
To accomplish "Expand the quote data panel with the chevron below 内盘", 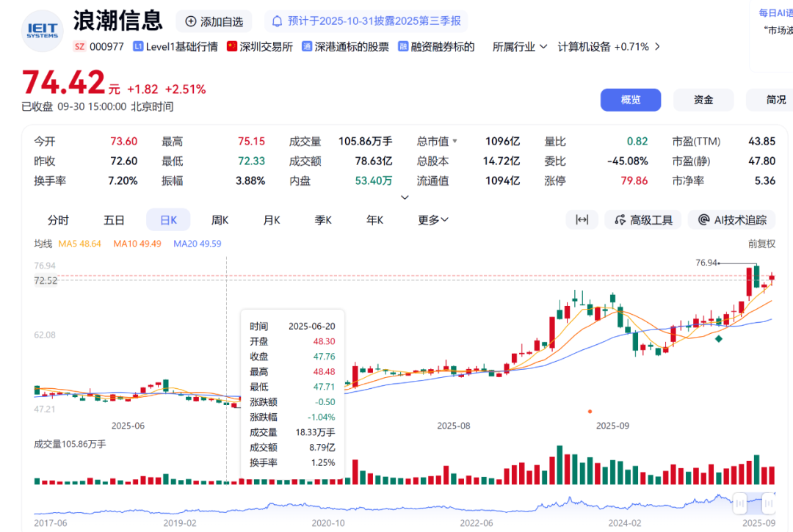I will click(x=404, y=197).
